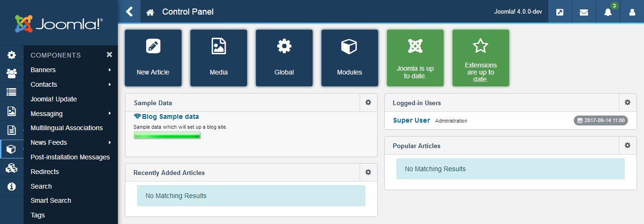Close the Components submenu
The height and width of the screenshot is (224, 644).
coord(109,55)
